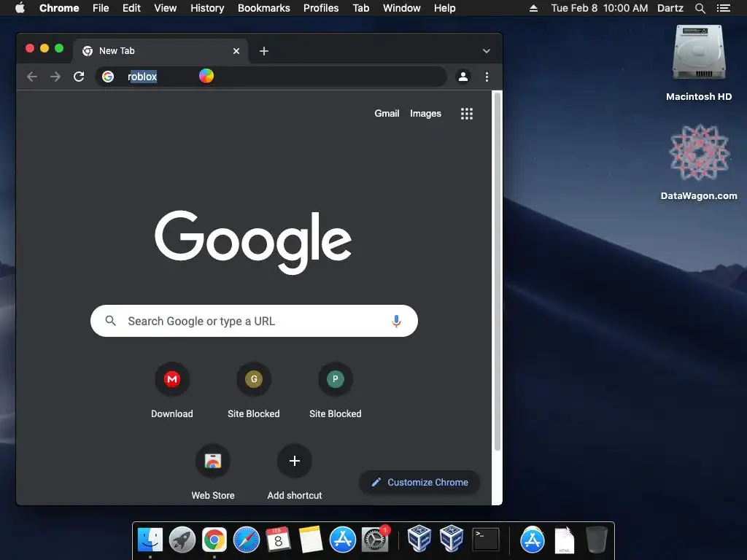Open Notes from the Dock
The width and height of the screenshot is (747, 560).
311,540
